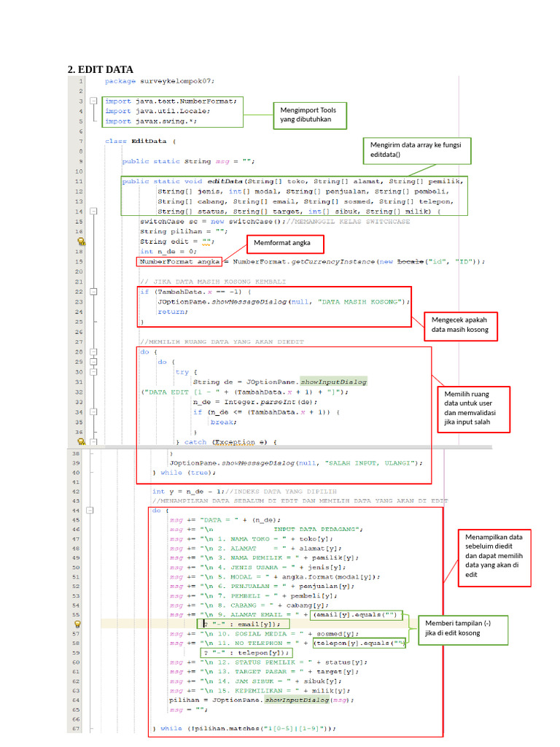
Task: Click the '} while (true);' line
Action: coord(184,473)
